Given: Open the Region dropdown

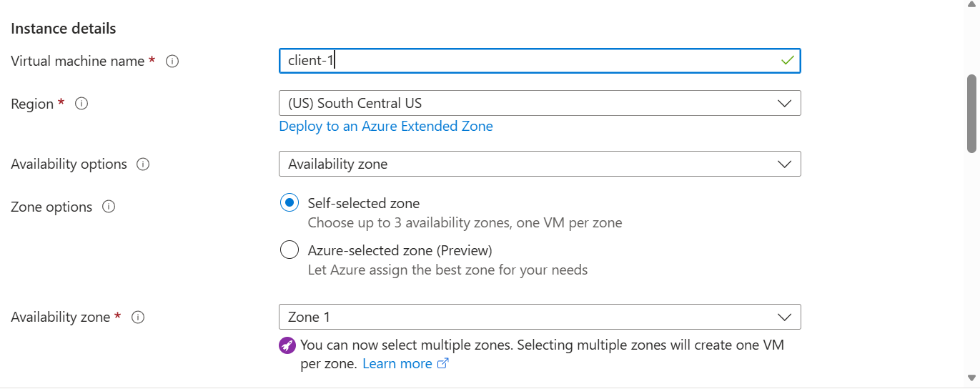Looking at the screenshot, I should pyautogui.click(x=540, y=103).
